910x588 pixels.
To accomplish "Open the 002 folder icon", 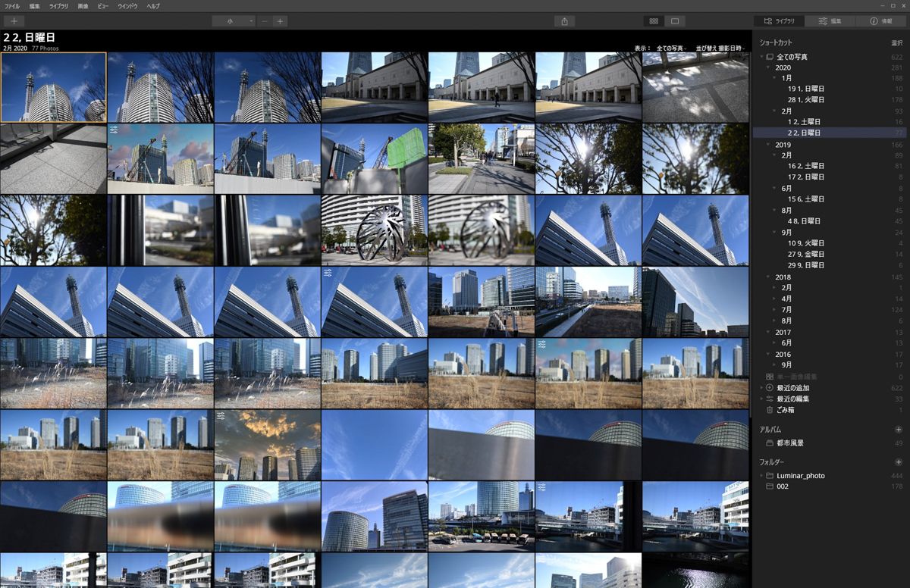I will (770, 486).
